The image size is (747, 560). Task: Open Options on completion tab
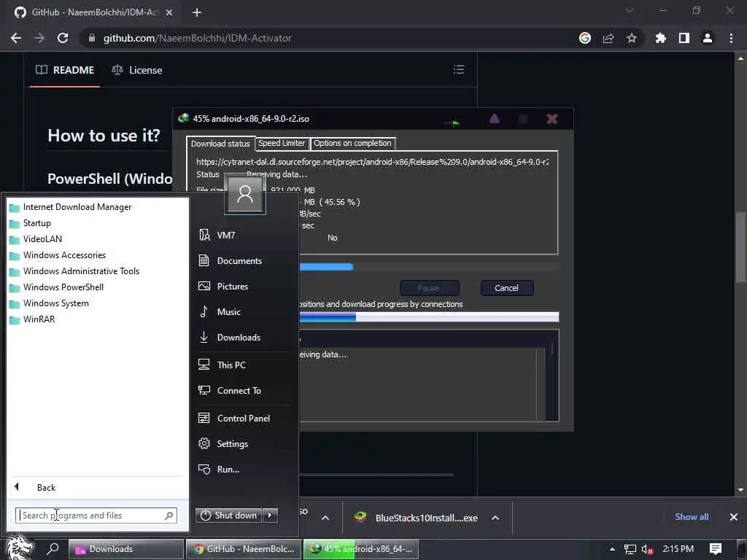352,143
